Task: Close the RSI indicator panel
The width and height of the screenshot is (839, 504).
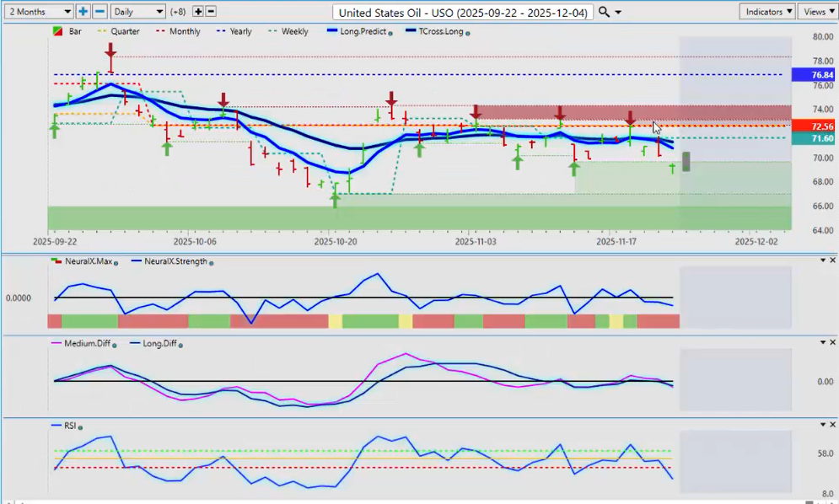Action: tap(831, 424)
